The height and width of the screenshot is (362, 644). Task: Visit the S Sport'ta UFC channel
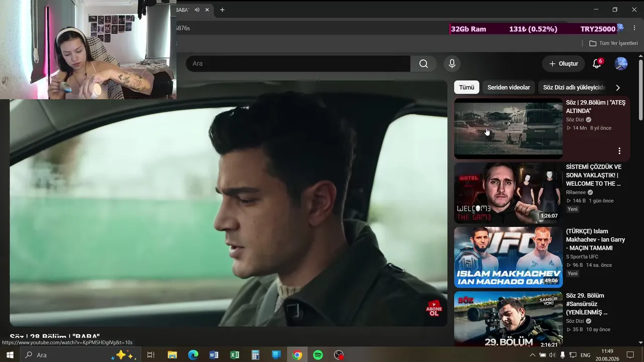coord(582,257)
